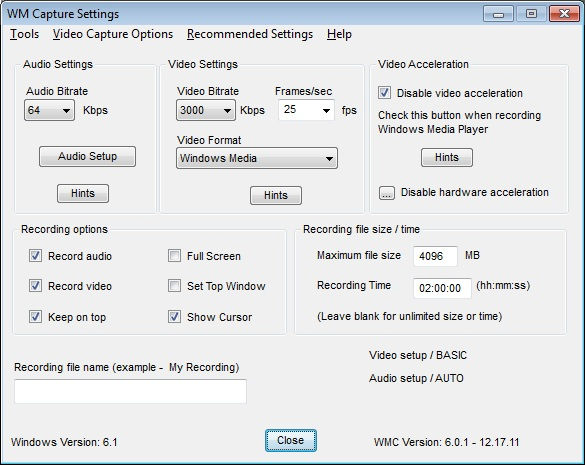Expand the Video Bitrate dropdown
Screen dimensions: 585x465
click(x=206, y=110)
